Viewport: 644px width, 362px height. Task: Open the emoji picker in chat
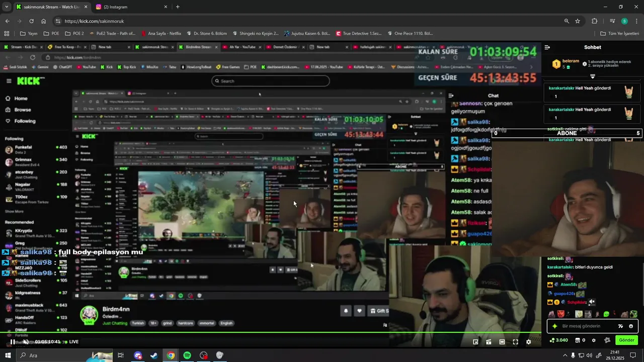click(631, 326)
